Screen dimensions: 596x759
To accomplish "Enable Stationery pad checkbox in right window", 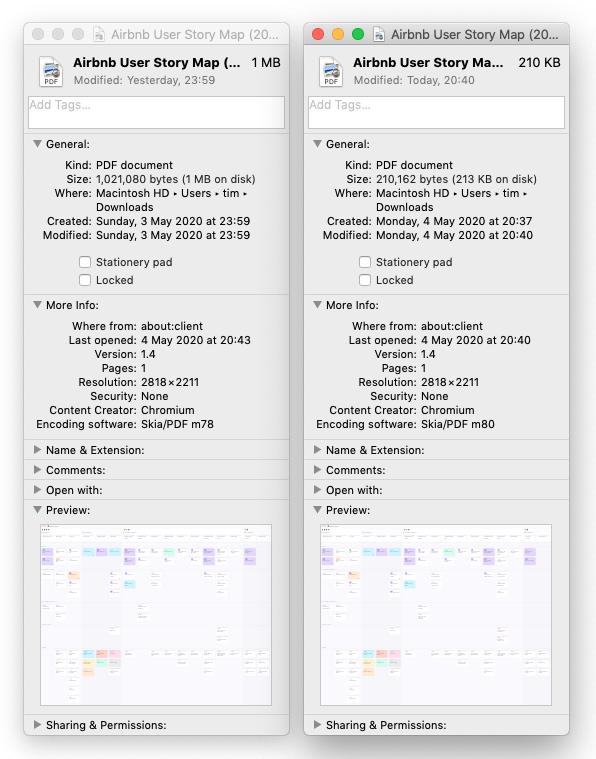I will pyautogui.click(x=365, y=262).
